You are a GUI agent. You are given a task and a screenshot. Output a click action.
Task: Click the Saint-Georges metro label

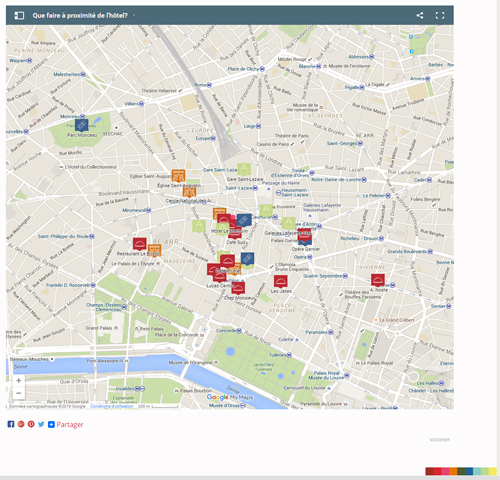click(342, 143)
